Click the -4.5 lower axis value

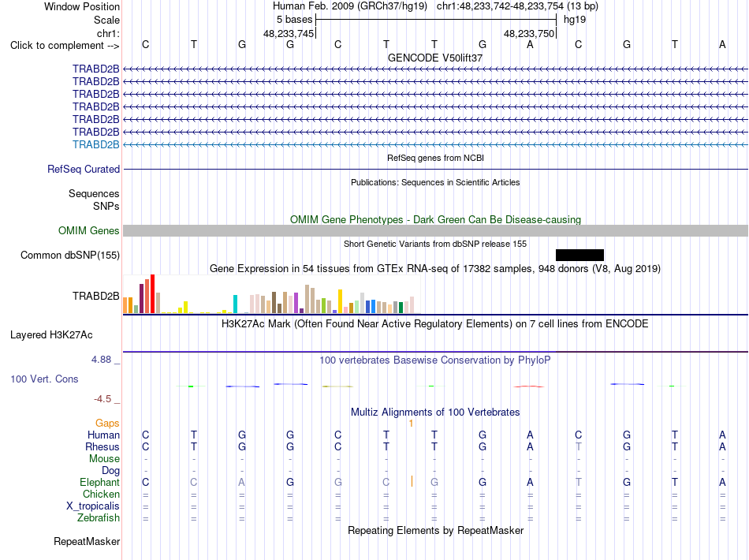coord(102,399)
